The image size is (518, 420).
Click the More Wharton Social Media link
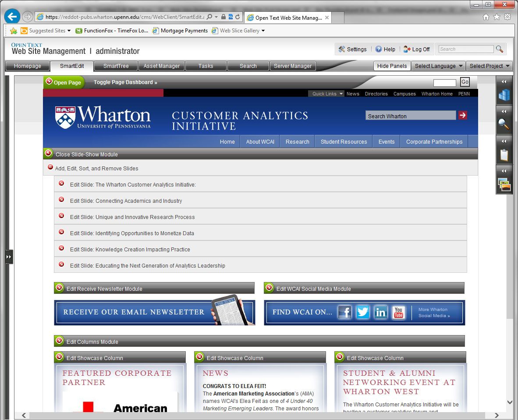coord(434,312)
